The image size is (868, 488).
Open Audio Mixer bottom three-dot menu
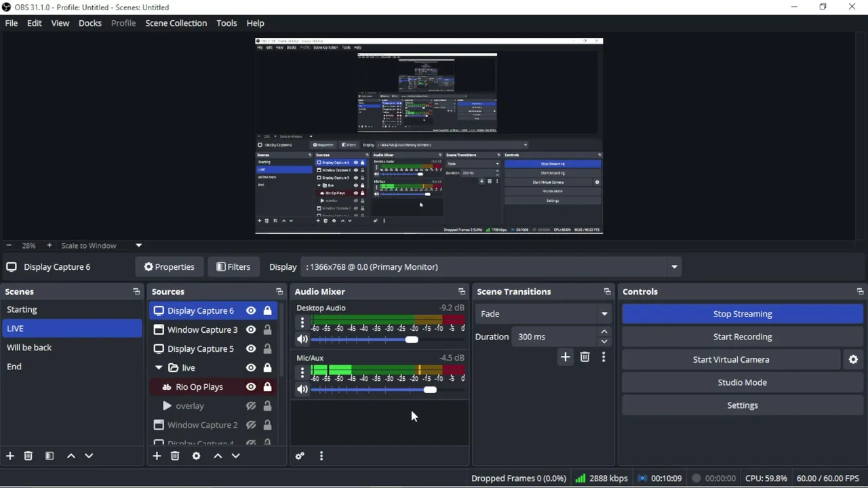321,456
